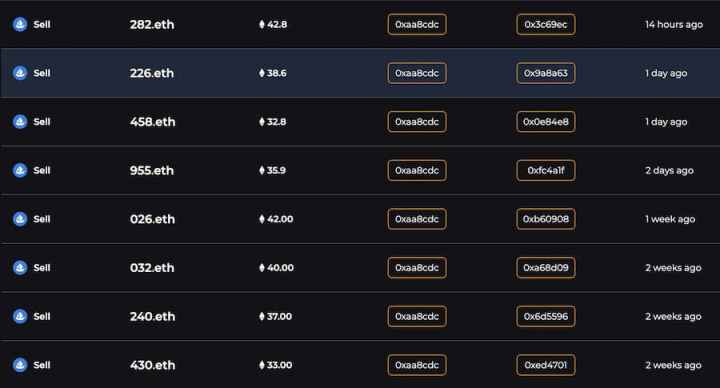Click seller 0xaa8cdc in 240.eth row
Screen dimensions: 720x388
[417, 316]
